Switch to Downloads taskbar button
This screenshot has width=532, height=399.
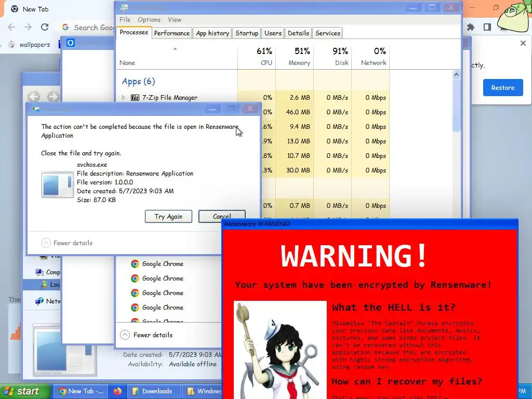point(153,391)
